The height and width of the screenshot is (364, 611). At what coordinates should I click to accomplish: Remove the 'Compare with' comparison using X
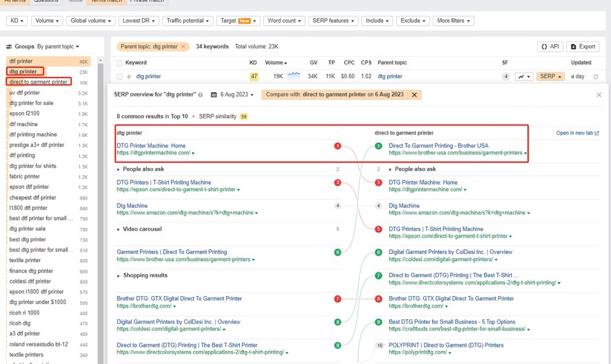pos(414,95)
